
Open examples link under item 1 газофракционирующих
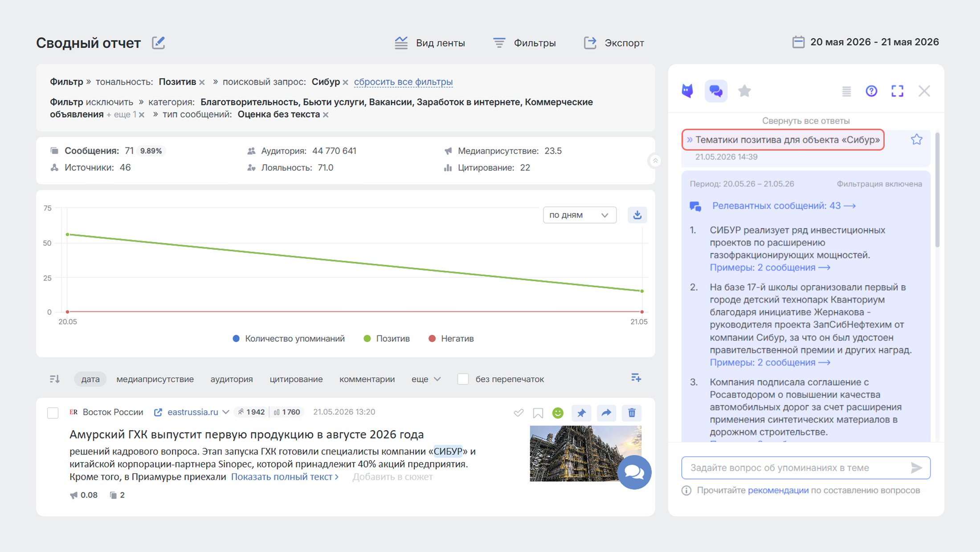click(770, 268)
